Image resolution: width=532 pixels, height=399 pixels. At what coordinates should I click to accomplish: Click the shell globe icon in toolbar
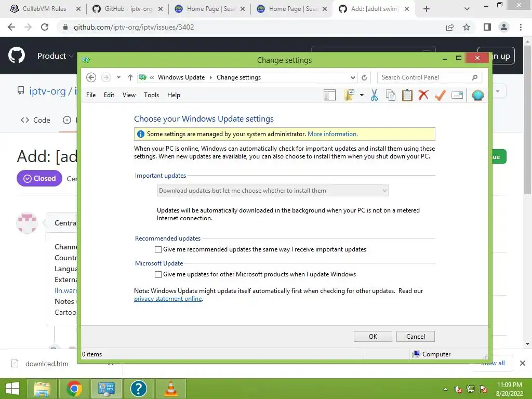pyautogui.click(x=478, y=96)
